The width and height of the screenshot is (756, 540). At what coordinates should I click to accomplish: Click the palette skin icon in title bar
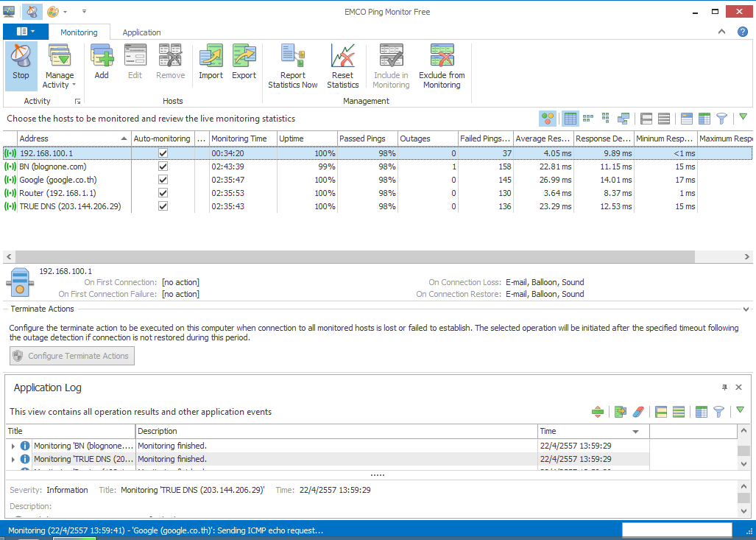click(53, 11)
